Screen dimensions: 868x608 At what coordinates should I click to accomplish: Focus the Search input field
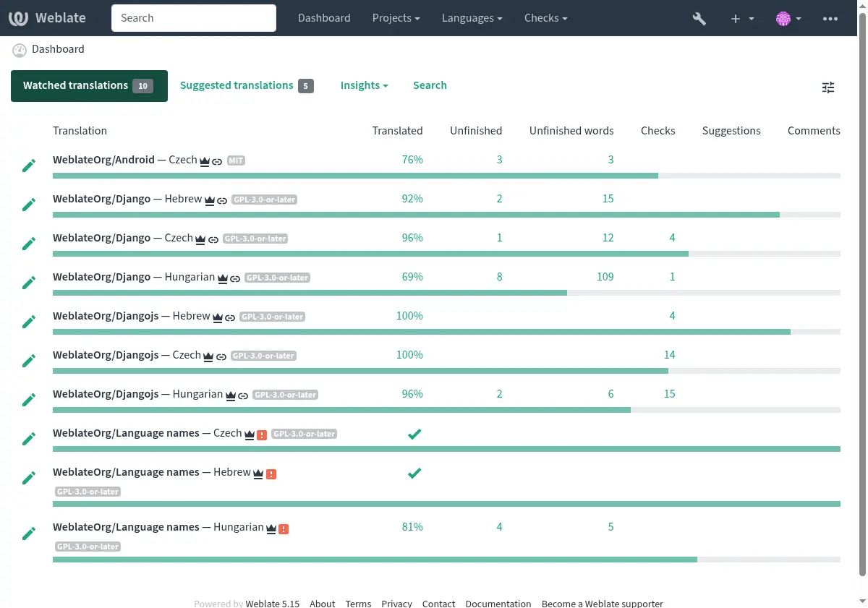pyautogui.click(x=194, y=18)
